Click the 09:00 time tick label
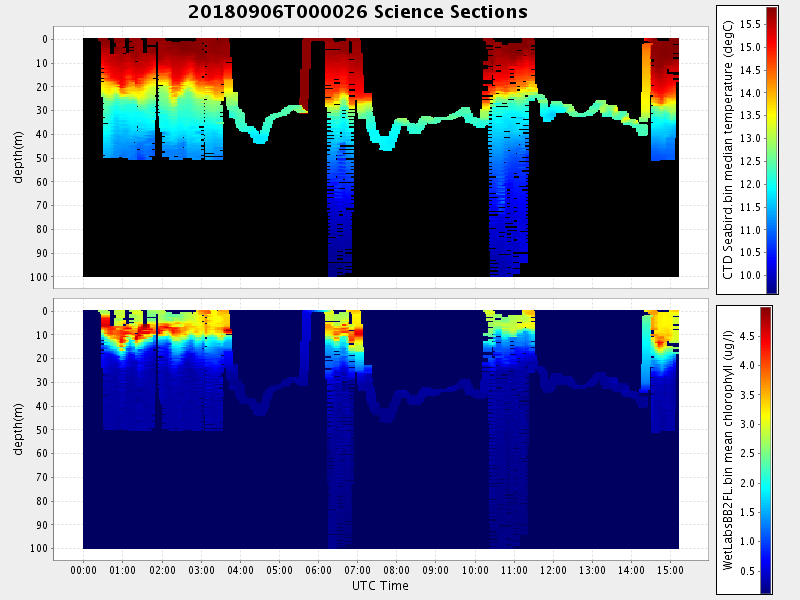This screenshot has width=800, height=600. pos(436,570)
